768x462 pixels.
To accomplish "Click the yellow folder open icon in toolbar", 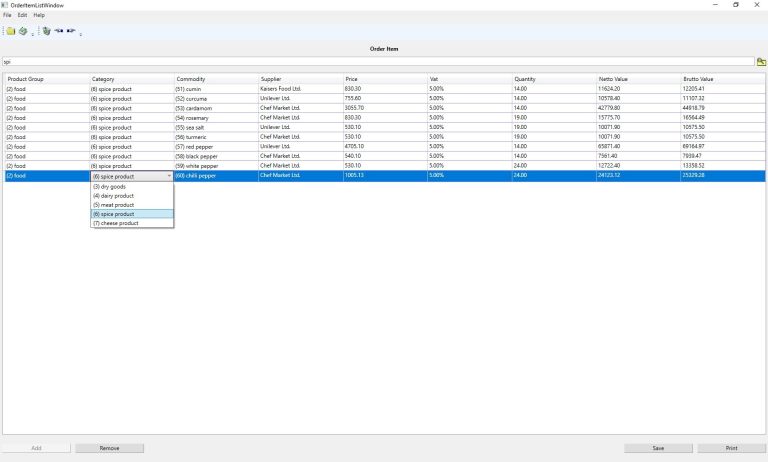I will click(x=10, y=31).
